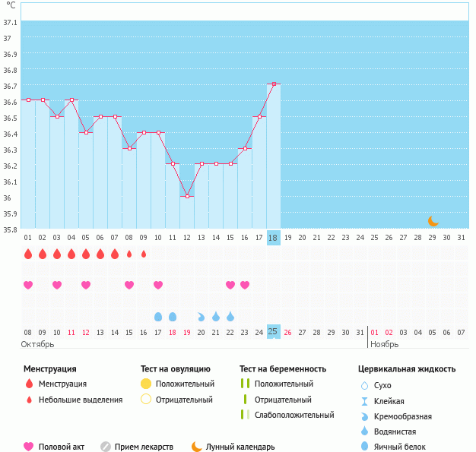Click the hourglass Клейкая icon in legend
Image resolution: width=476 pixels, height=452 pixels.
pos(364,401)
